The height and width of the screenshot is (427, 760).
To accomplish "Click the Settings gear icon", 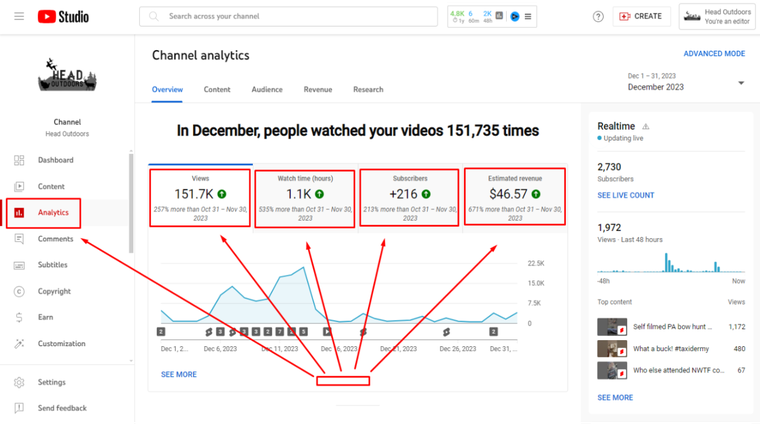I will (x=19, y=382).
